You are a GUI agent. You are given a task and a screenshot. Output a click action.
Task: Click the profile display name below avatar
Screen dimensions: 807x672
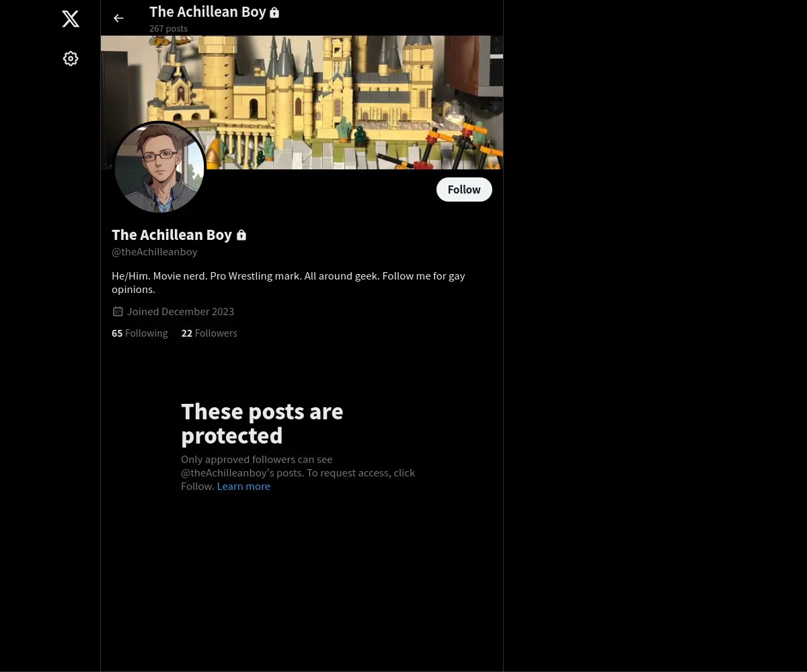(x=171, y=235)
